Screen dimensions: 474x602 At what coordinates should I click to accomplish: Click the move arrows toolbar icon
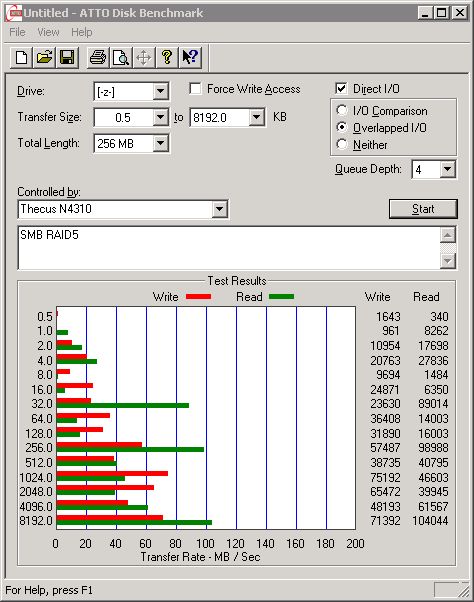144,58
